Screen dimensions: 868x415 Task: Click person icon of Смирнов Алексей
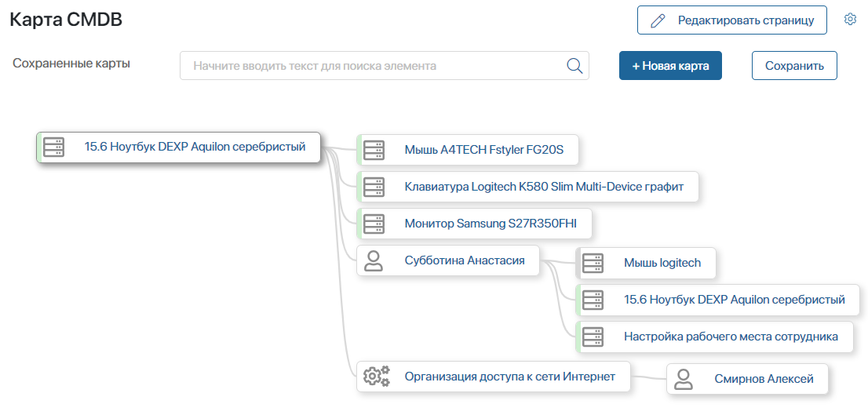(x=684, y=379)
